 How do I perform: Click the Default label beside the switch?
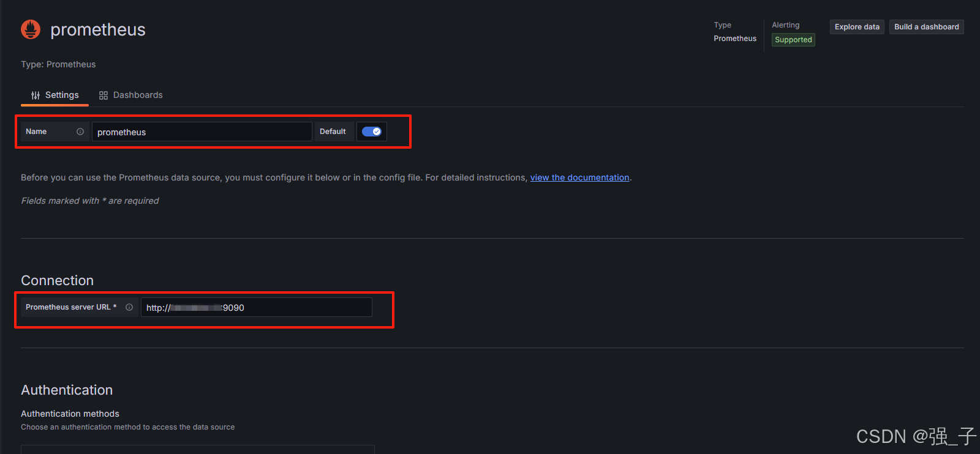coord(333,132)
